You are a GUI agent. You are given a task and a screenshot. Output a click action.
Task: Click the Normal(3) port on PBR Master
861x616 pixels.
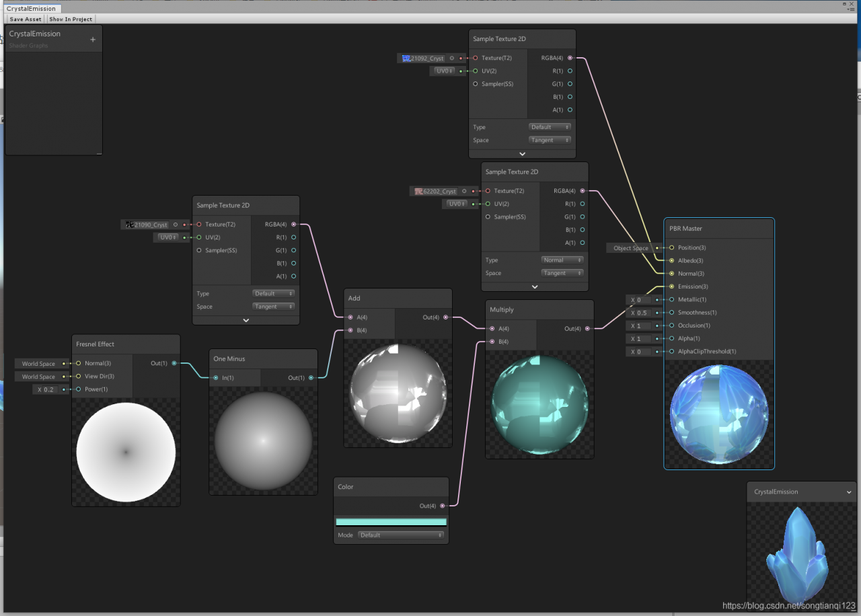(x=671, y=274)
